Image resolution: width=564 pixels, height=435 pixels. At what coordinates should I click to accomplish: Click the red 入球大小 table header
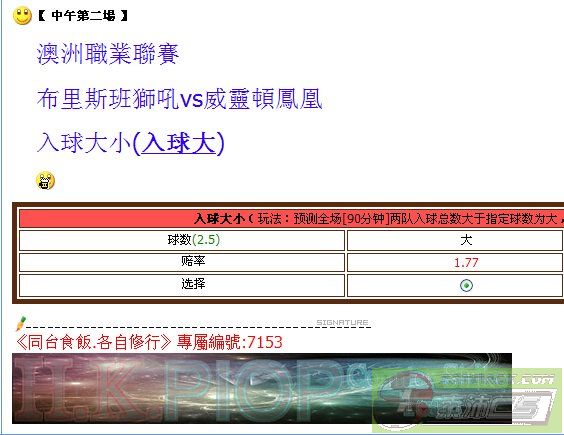tap(291, 218)
